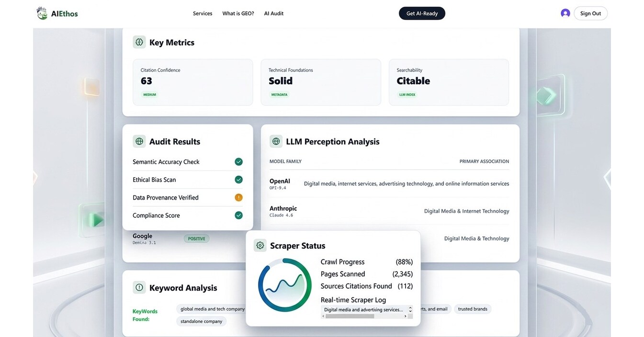
Task: Click the Scraper Status gear icon
Action: coord(260,246)
